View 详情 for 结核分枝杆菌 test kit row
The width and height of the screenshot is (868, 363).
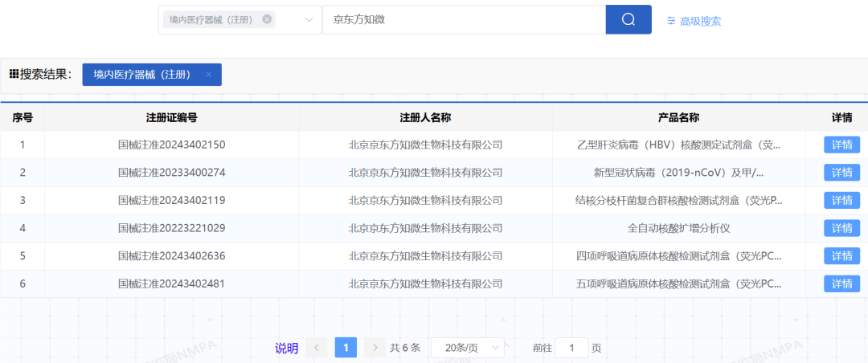pos(841,200)
